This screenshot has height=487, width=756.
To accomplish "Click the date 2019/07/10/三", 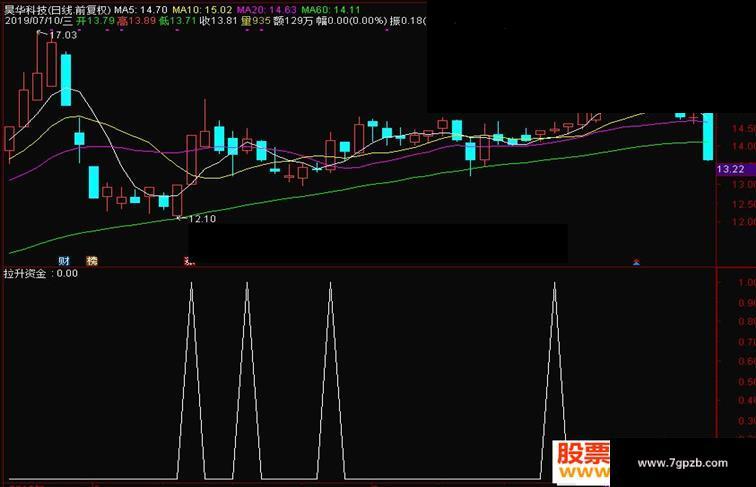I will (38, 21).
